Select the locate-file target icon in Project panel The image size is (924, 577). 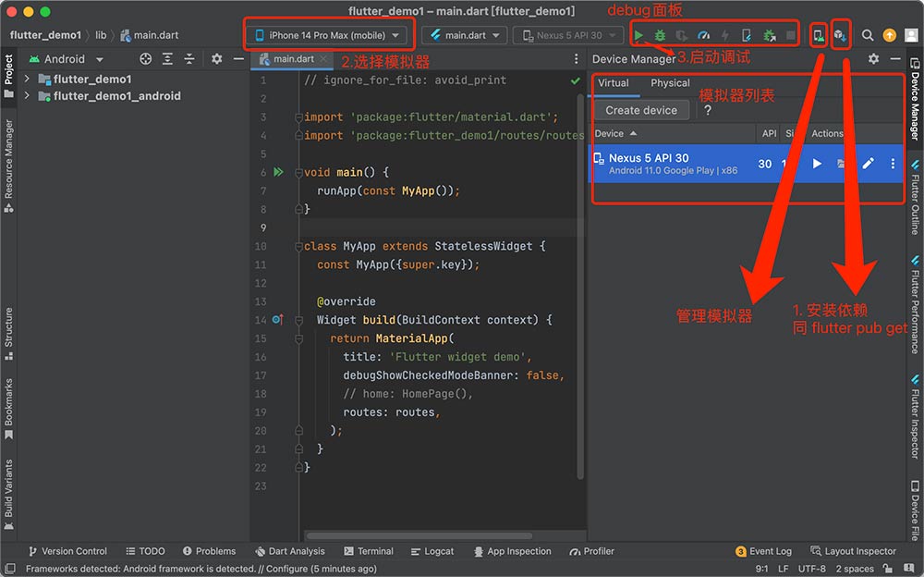click(x=145, y=58)
